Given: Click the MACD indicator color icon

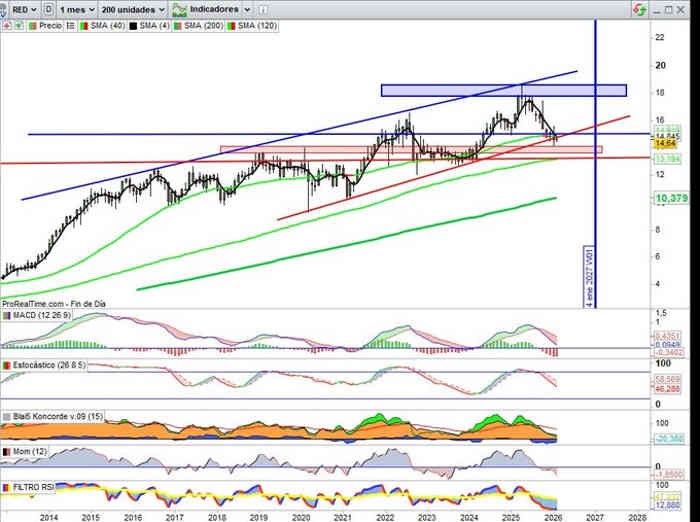Looking at the screenshot, I should [6, 317].
